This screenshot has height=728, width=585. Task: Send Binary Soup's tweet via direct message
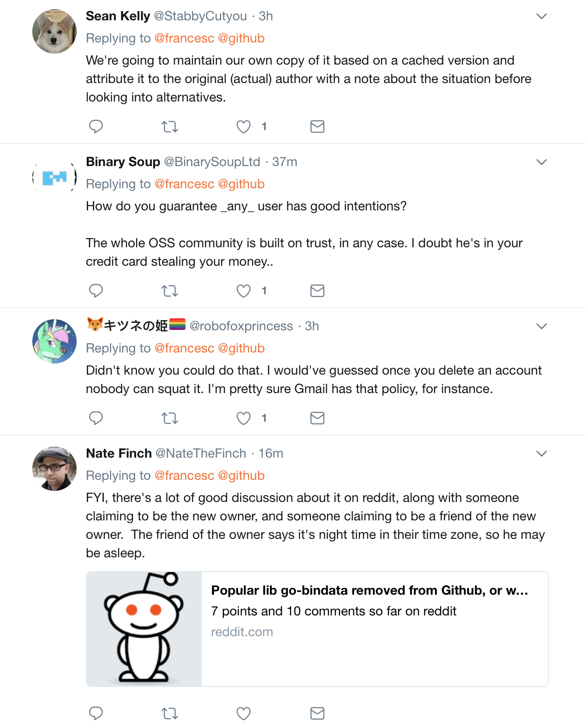point(317,291)
